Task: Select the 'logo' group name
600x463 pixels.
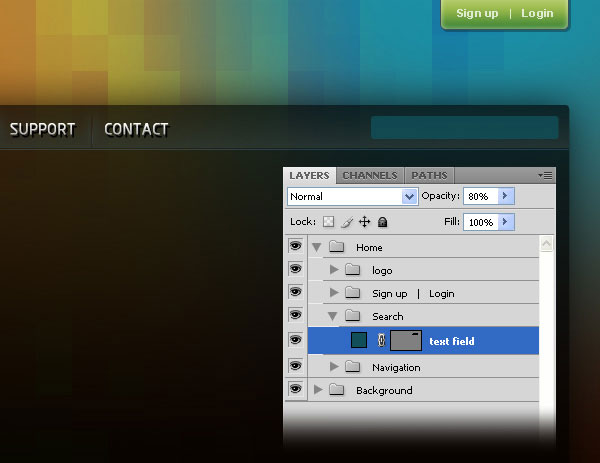Action: tap(382, 271)
